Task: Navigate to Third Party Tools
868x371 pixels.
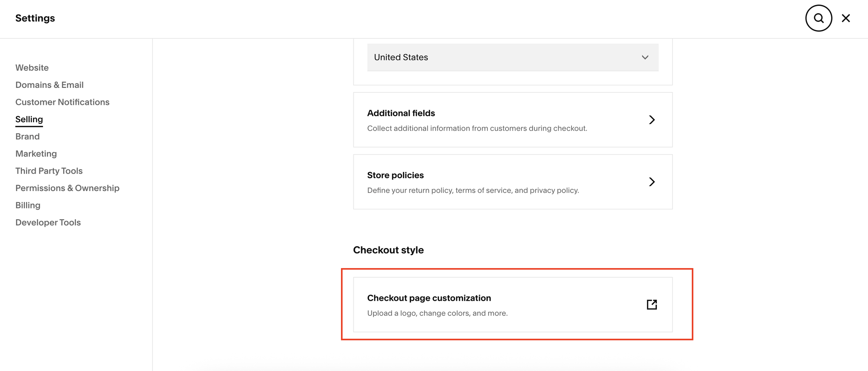Action: click(49, 171)
